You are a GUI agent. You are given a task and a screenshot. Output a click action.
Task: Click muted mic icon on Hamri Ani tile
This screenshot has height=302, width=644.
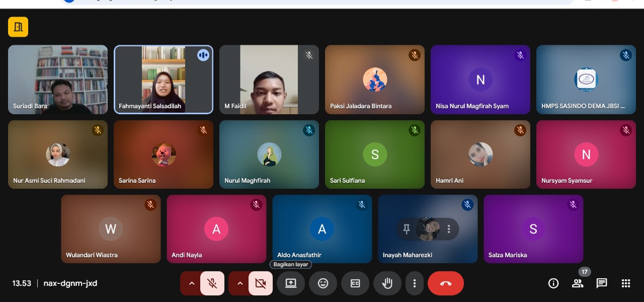520,130
